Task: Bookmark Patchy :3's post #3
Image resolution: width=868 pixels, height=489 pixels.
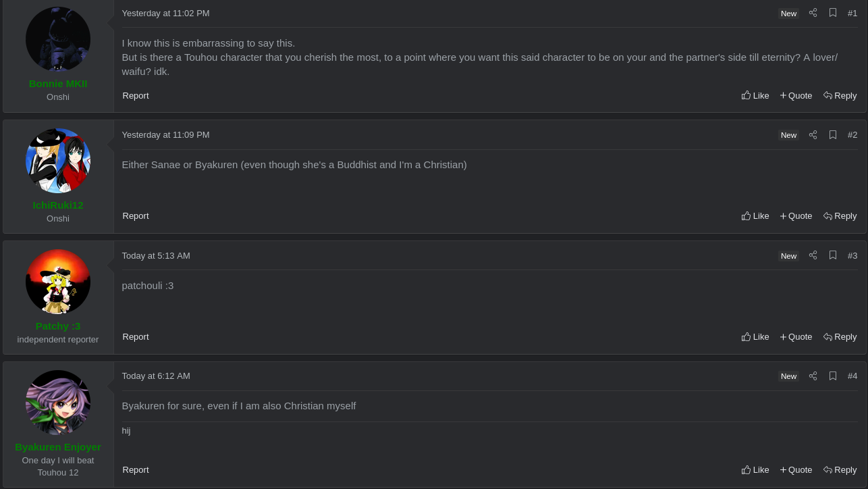Action: click(x=833, y=255)
